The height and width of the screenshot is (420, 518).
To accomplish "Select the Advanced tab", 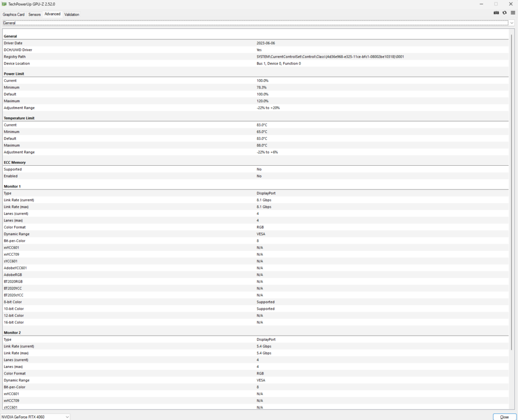I will [x=53, y=14].
